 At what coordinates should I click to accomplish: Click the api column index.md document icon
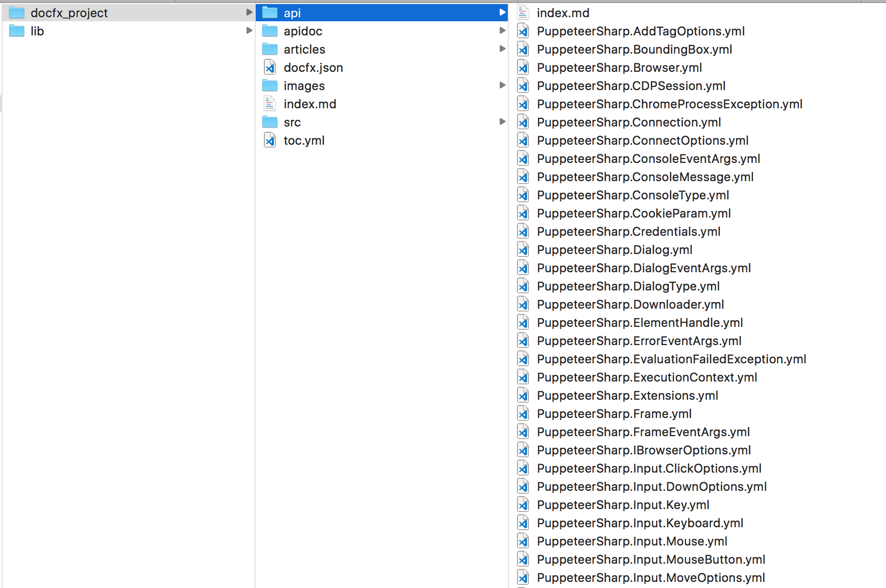tap(523, 13)
